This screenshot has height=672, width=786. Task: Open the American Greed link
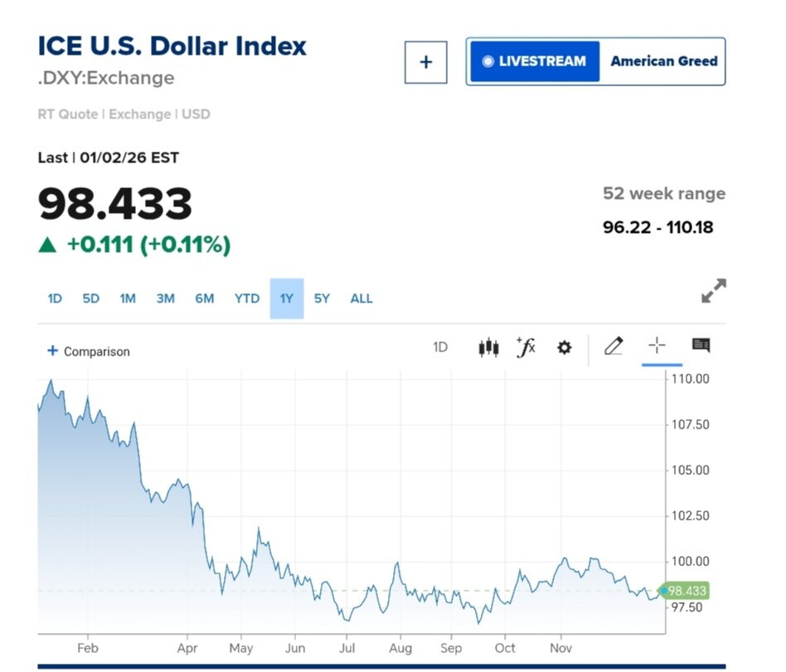pyautogui.click(x=663, y=61)
